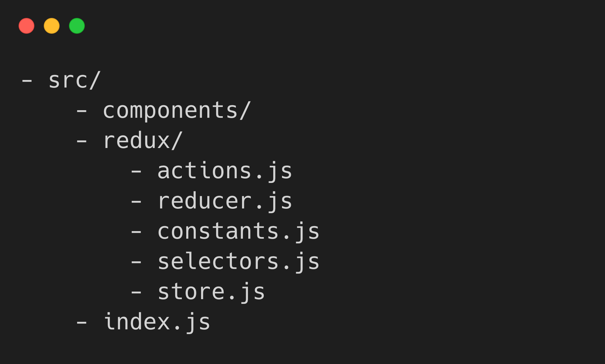Click the dash before components/
The height and width of the screenshot is (364, 605).
click(82, 111)
